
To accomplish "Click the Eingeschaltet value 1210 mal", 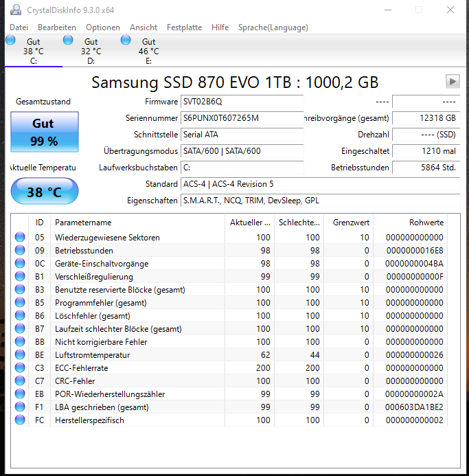I will [x=426, y=151].
